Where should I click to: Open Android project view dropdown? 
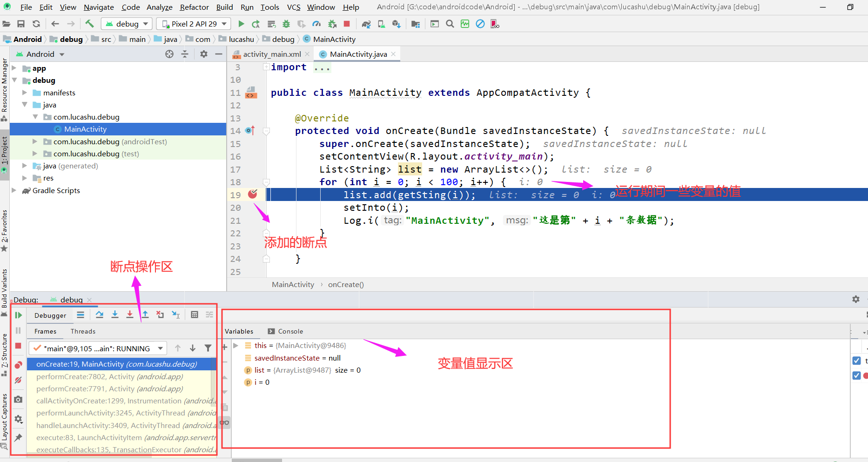[x=40, y=54]
